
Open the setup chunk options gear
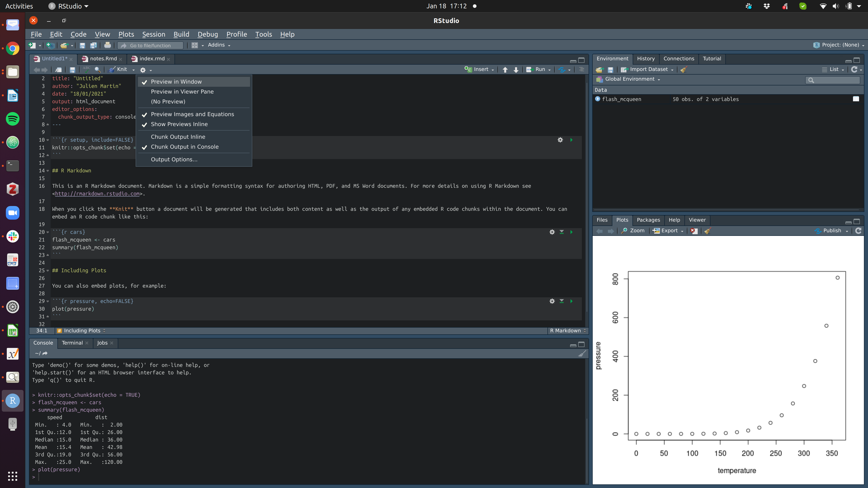point(560,140)
